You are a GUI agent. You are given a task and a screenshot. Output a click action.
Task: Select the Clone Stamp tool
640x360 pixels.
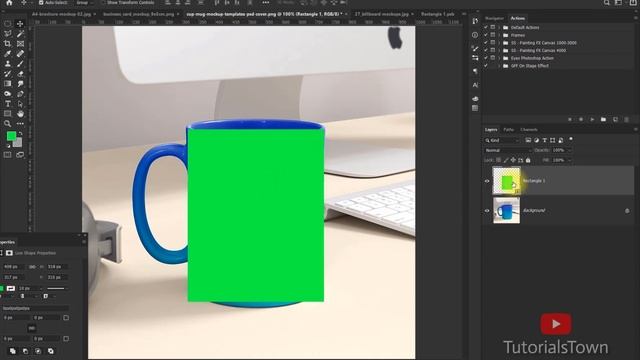tap(7, 64)
